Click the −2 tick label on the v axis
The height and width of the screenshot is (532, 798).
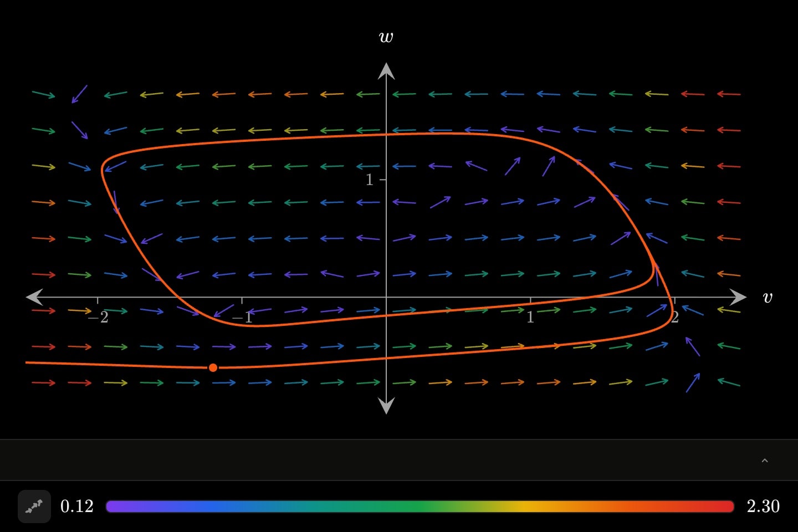tap(98, 318)
